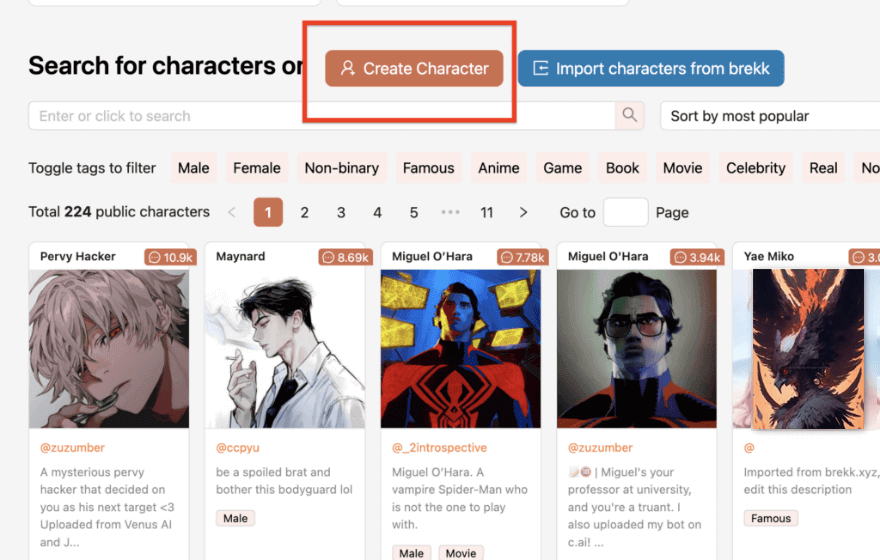Image resolution: width=880 pixels, height=560 pixels.
Task: Click the Pervy Hacker card title
Action: click(77, 256)
